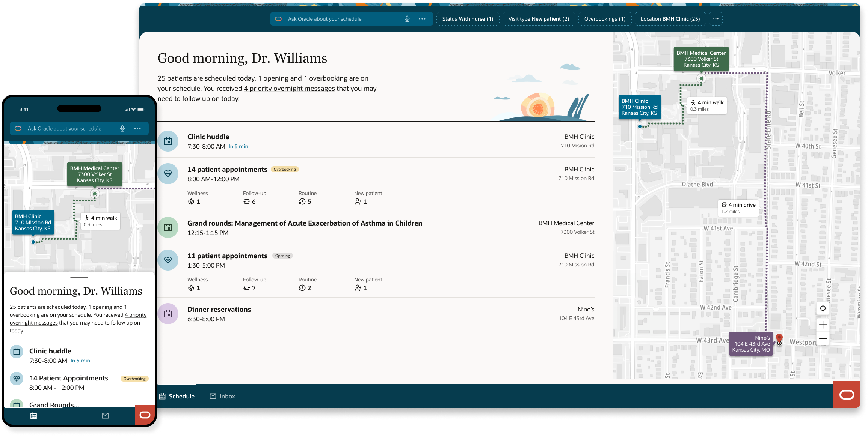
Task: Click the microphone icon in mobile search bar
Action: tap(122, 128)
